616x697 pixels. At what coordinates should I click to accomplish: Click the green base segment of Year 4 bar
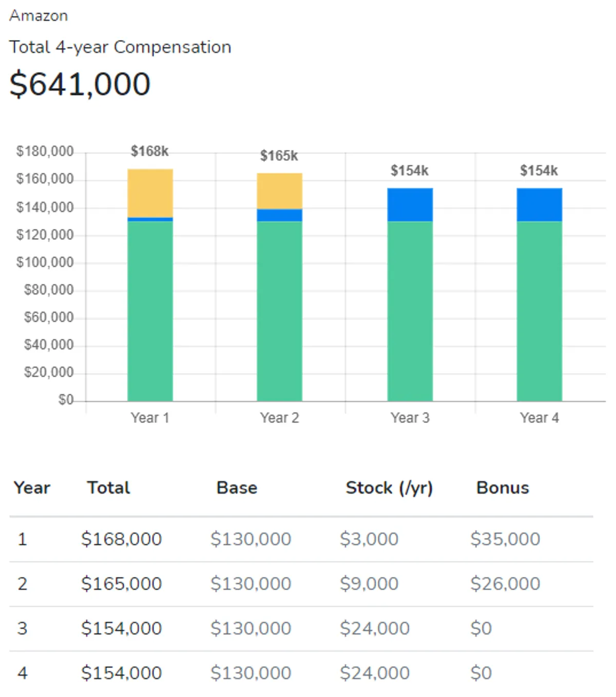[x=539, y=311]
